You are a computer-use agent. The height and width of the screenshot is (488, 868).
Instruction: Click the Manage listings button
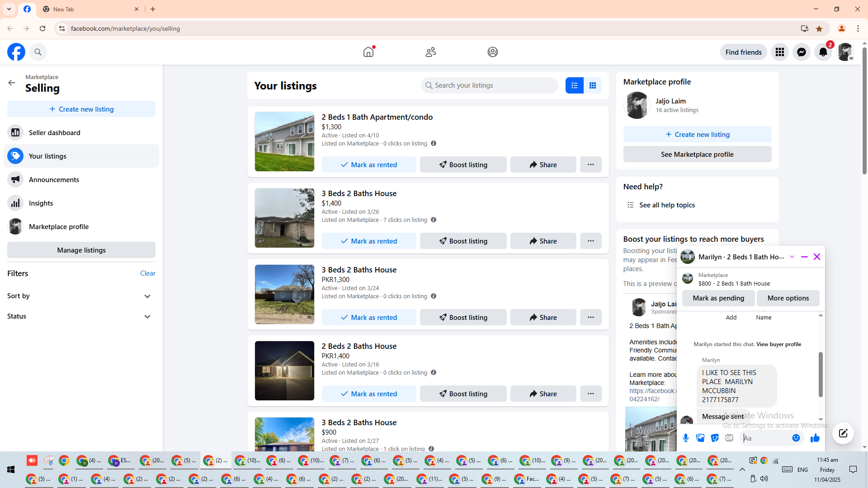tap(81, 250)
